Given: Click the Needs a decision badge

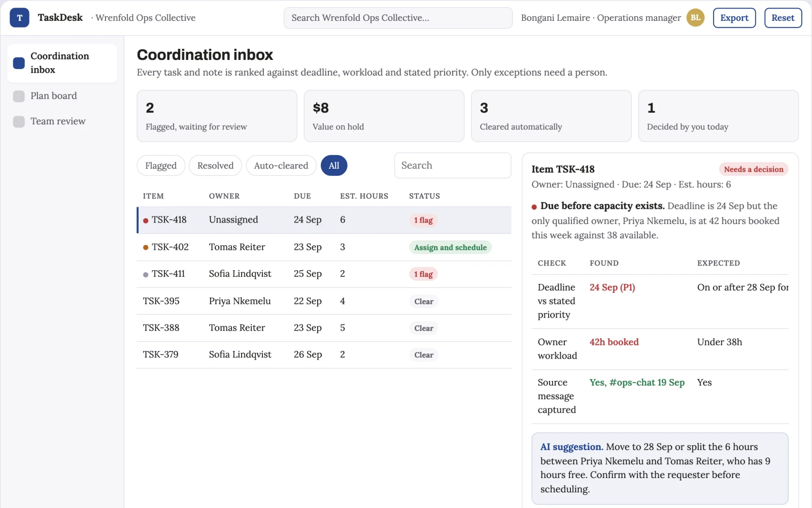Looking at the screenshot, I should (x=754, y=169).
